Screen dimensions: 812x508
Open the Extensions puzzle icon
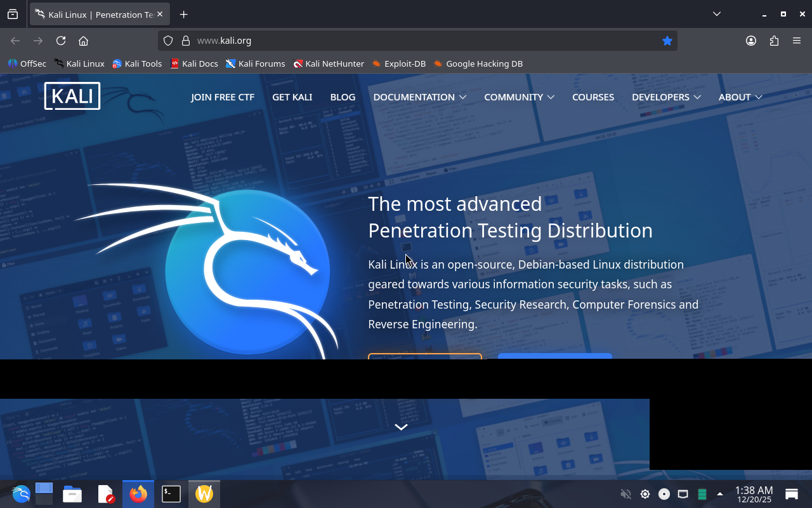click(774, 41)
